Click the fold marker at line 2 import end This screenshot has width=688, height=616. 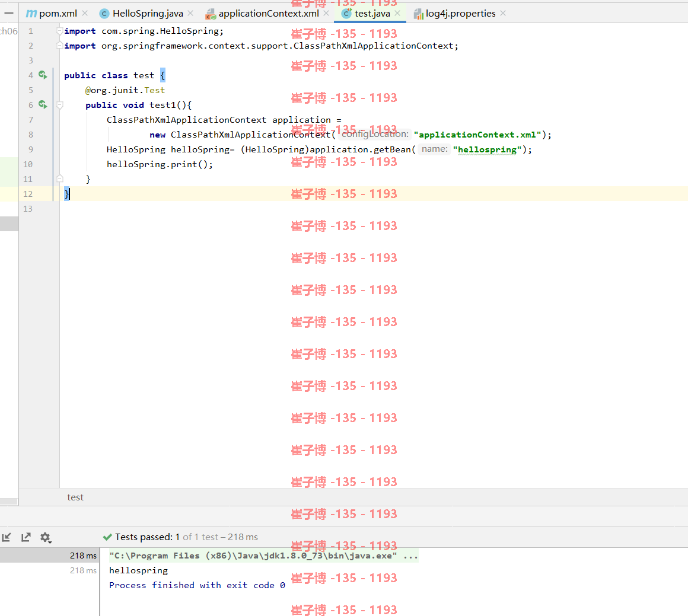tap(60, 46)
